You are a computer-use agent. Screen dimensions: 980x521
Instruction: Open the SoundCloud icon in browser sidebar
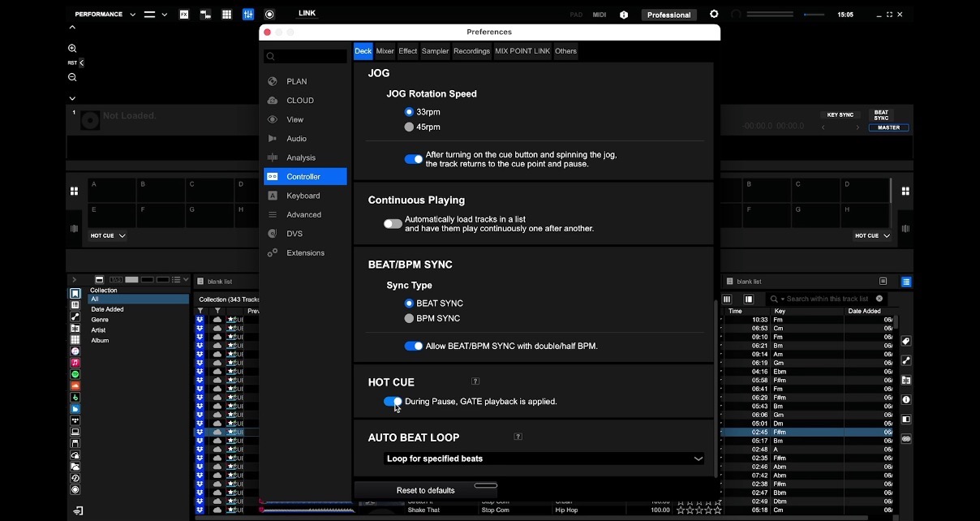[75, 386]
